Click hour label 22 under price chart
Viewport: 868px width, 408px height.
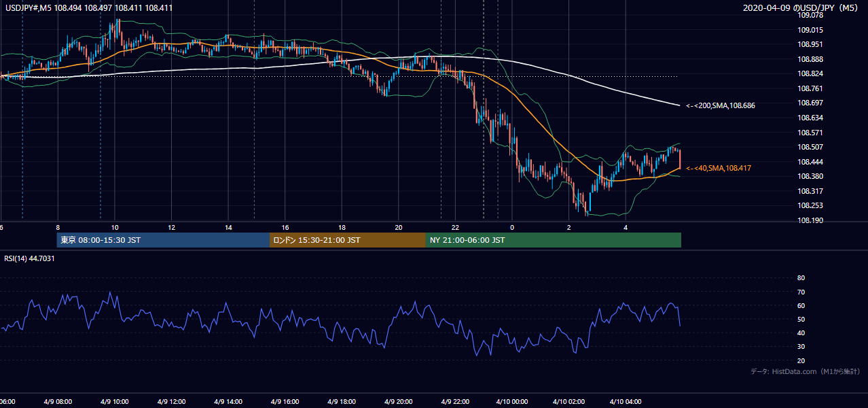tap(456, 227)
